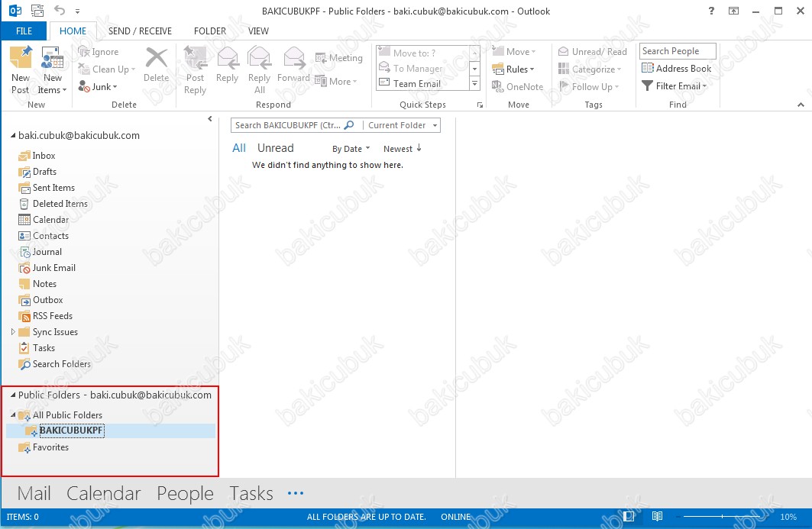
Task: Open the Journal folder
Action: click(x=40, y=252)
